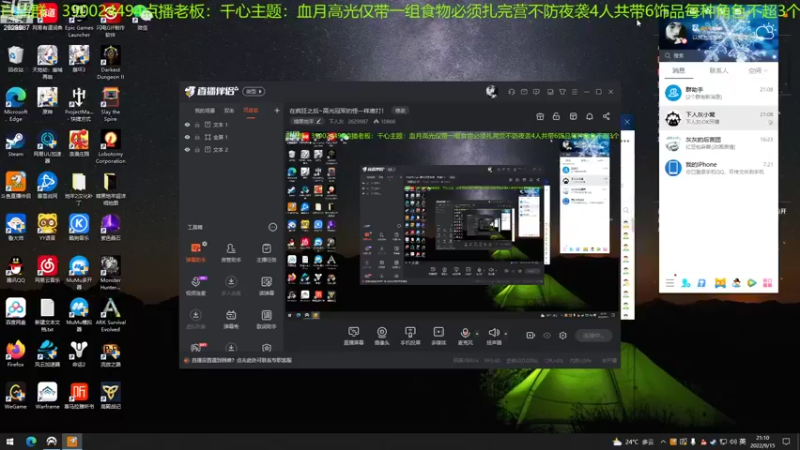Open 联系人 tab in QQ window
The image size is (800, 450).
(718, 70)
